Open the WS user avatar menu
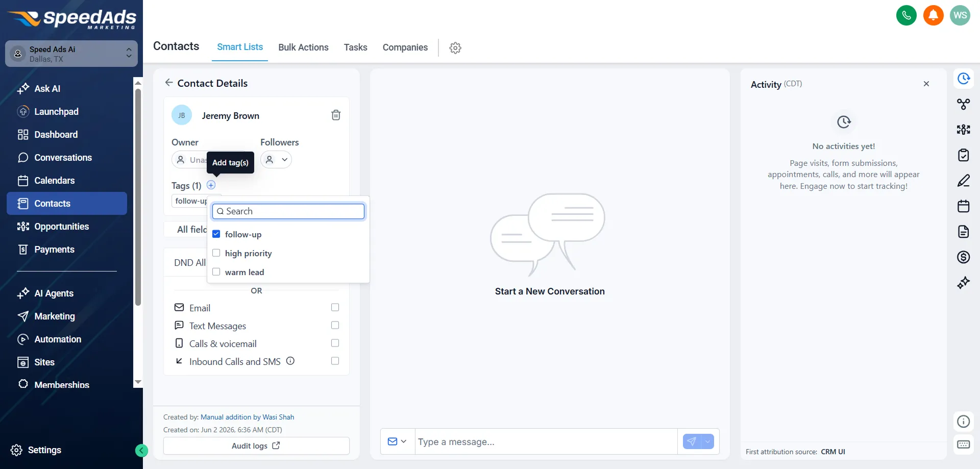 point(960,15)
